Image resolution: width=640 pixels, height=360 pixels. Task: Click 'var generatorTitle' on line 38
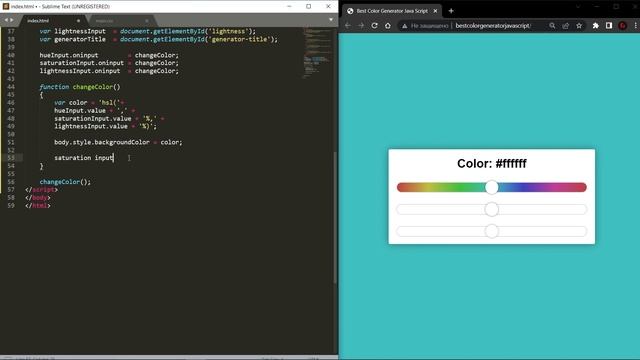click(x=72, y=39)
